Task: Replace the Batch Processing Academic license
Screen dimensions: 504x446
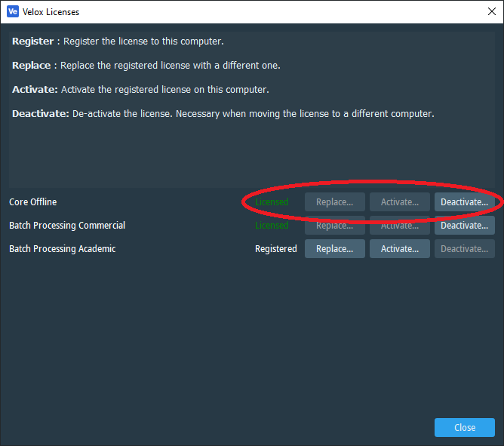Action: 334,248
